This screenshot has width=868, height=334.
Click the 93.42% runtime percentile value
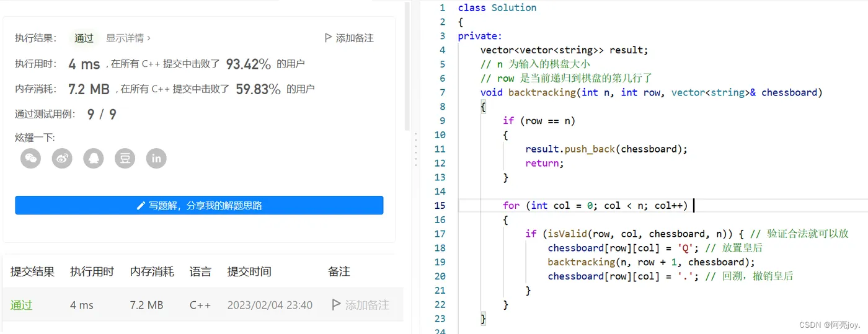coord(248,64)
